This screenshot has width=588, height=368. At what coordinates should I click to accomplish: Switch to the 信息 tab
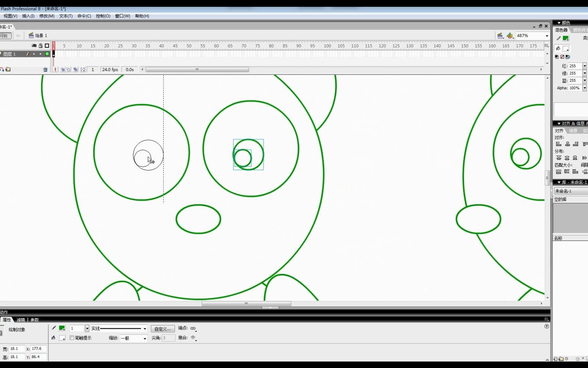coord(573,131)
